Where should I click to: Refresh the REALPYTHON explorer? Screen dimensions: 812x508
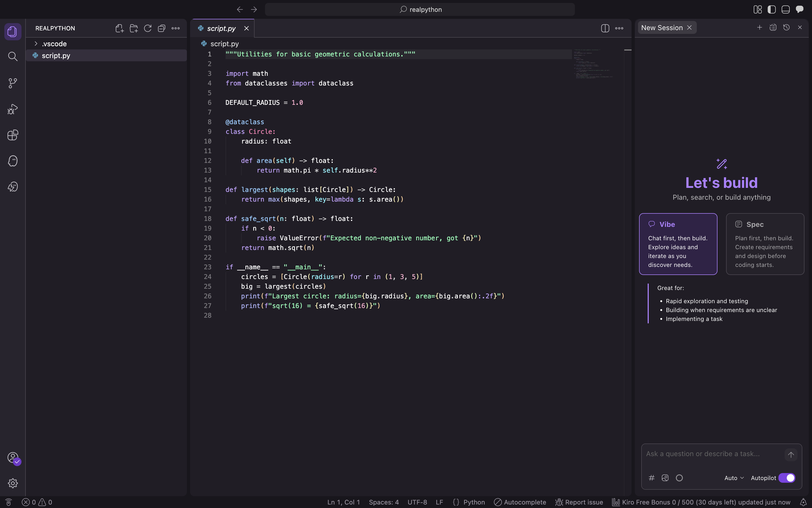coord(148,28)
